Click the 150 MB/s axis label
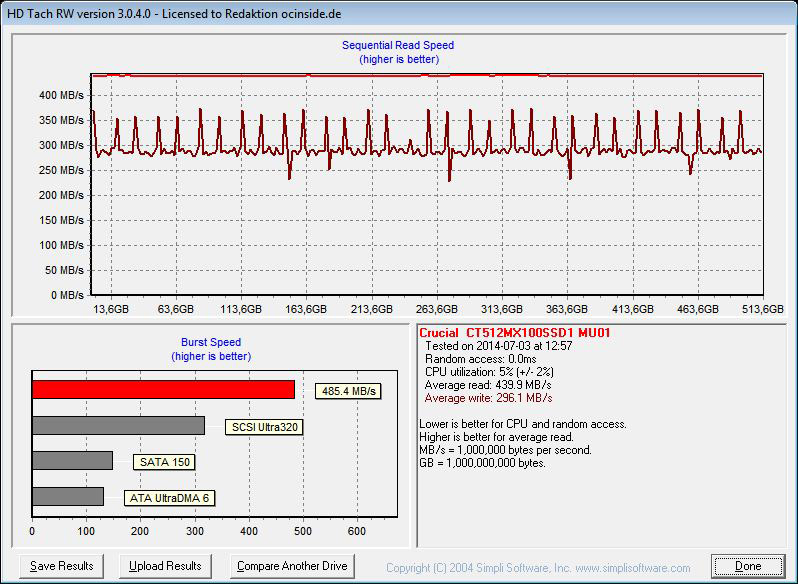 62,220
